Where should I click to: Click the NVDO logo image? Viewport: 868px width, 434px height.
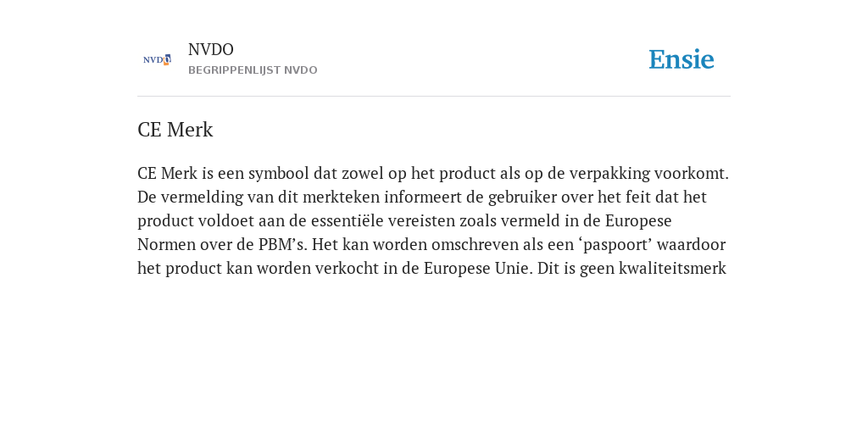pos(157,59)
